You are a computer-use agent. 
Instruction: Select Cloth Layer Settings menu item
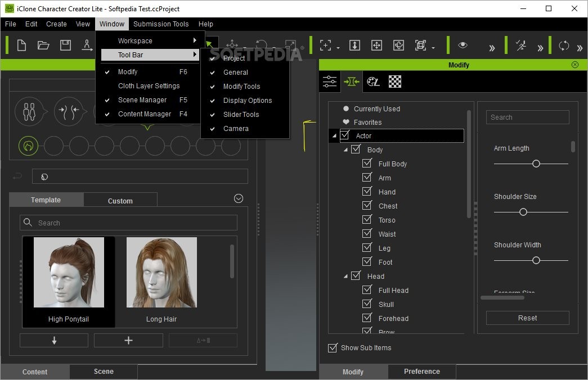click(x=149, y=86)
